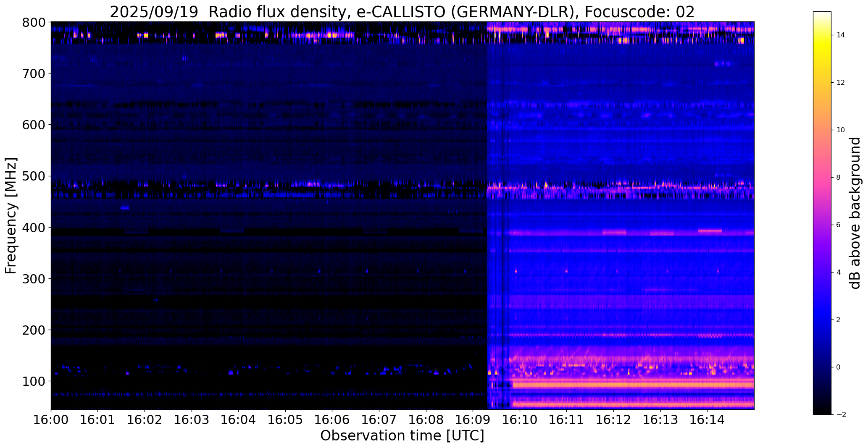Click the 'Frequency [MHz]' axis label

click(x=11, y=216)
